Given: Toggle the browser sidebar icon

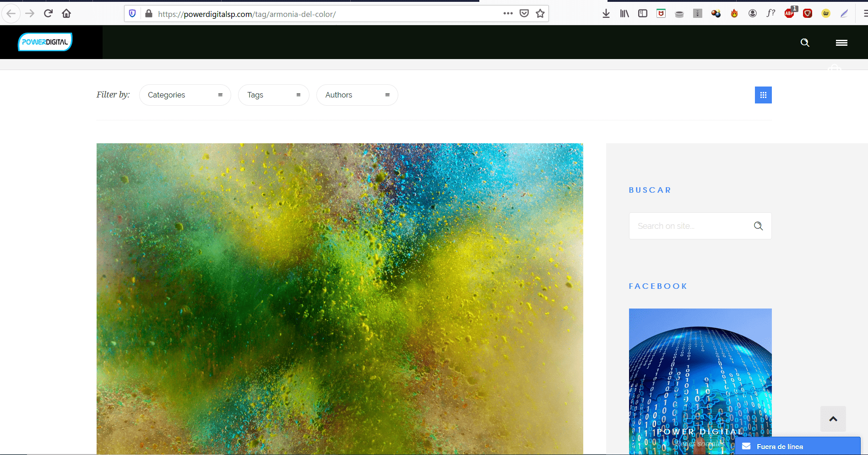Looking at the screenshot, I should click(x=643, y=14).
